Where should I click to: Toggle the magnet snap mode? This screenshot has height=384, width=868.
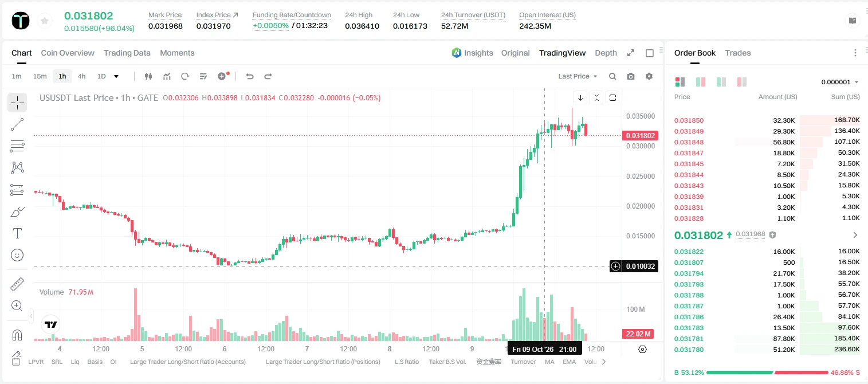tap(17, 335)
